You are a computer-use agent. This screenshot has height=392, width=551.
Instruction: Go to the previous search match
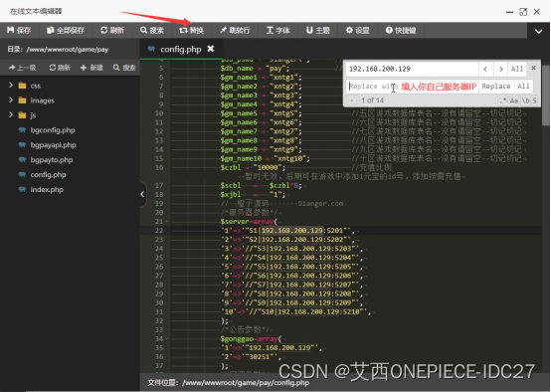click(x=485, y=69)
